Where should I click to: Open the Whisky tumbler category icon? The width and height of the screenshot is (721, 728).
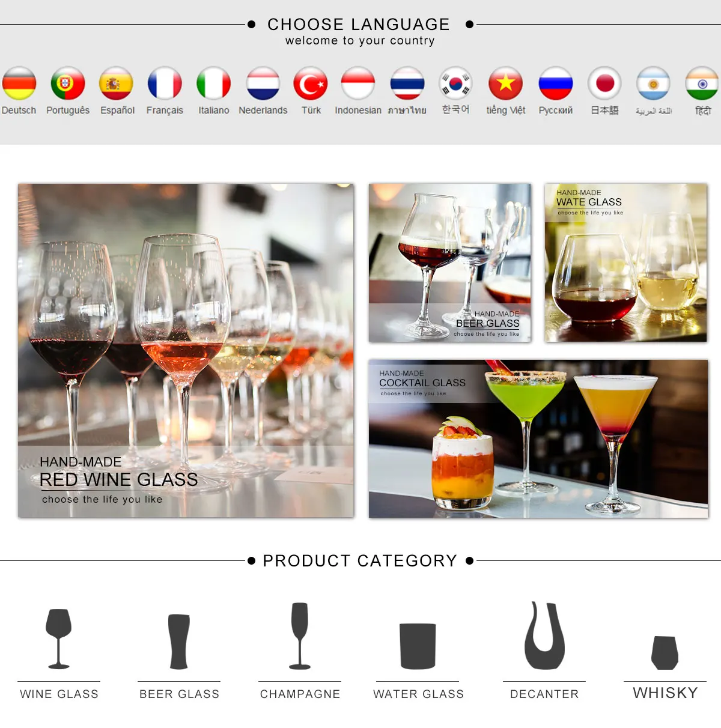click(665, 652)
